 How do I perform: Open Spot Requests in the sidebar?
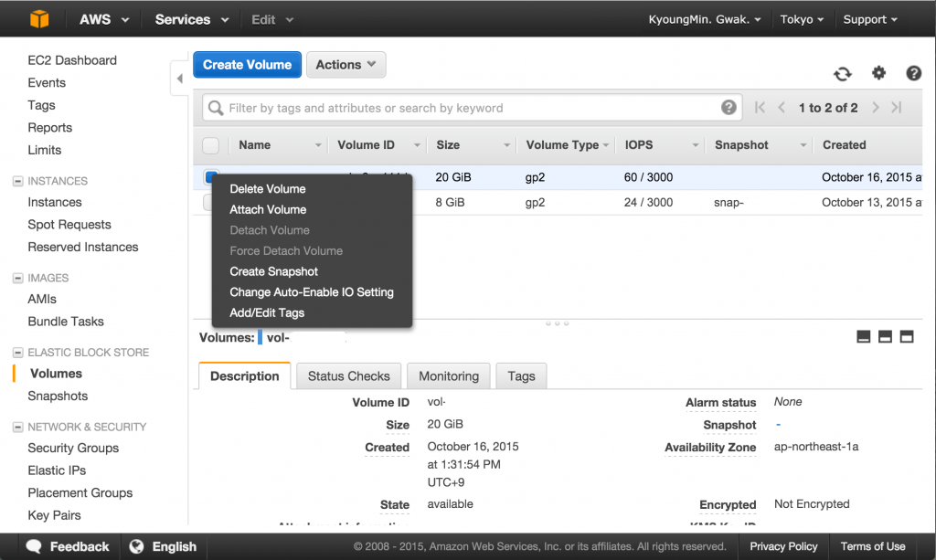69,224
